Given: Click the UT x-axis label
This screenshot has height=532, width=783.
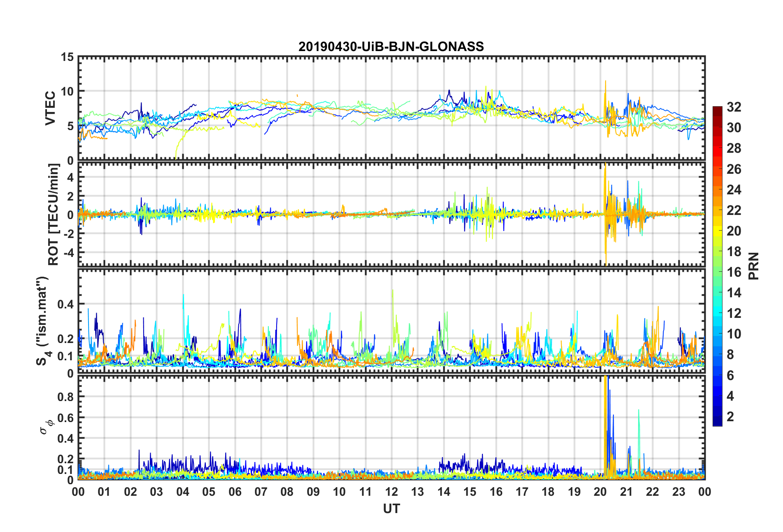Looking at the screenshot, I should [391, 509].
